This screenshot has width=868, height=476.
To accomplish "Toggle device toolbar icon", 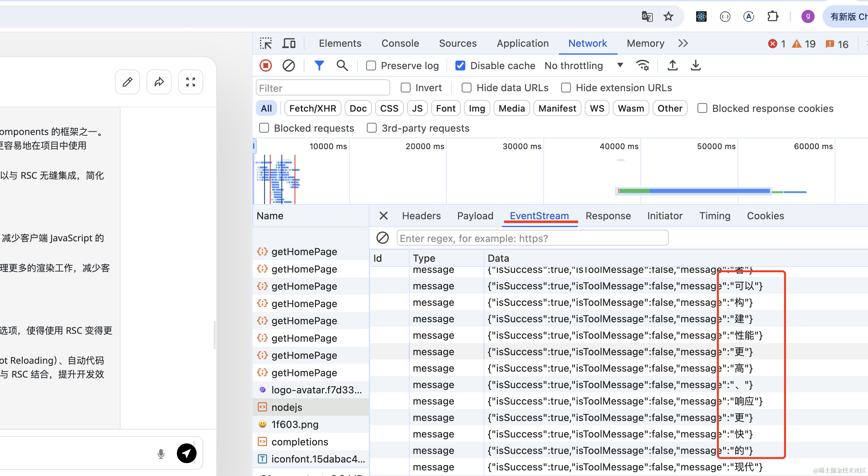I will [x=289, y=43].
